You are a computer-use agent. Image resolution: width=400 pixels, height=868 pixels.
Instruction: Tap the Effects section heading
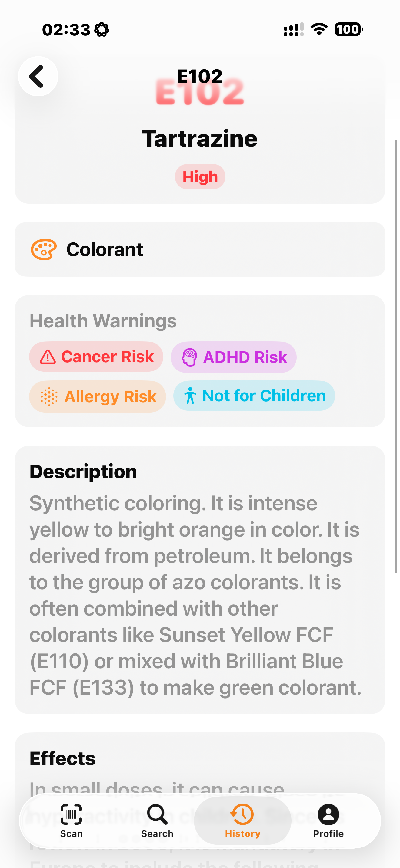point(62,758)
